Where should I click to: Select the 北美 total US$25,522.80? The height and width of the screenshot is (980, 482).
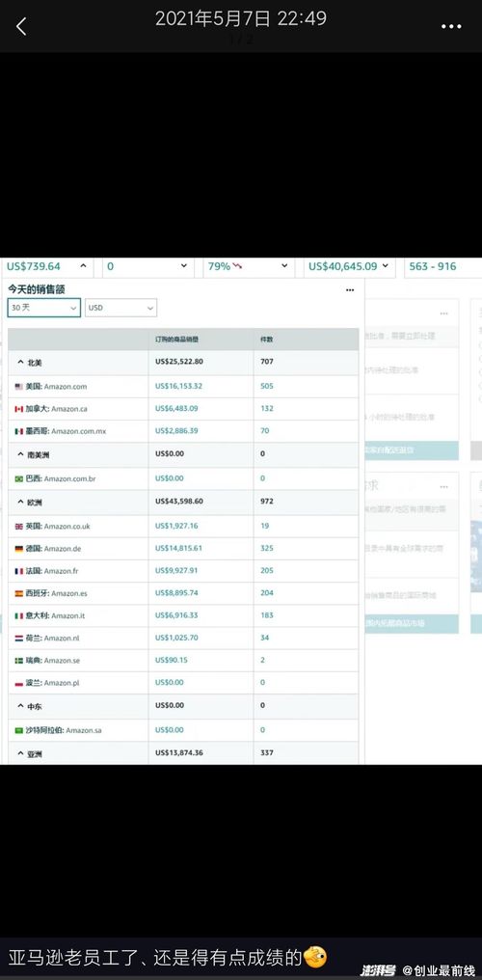[178, 362]
